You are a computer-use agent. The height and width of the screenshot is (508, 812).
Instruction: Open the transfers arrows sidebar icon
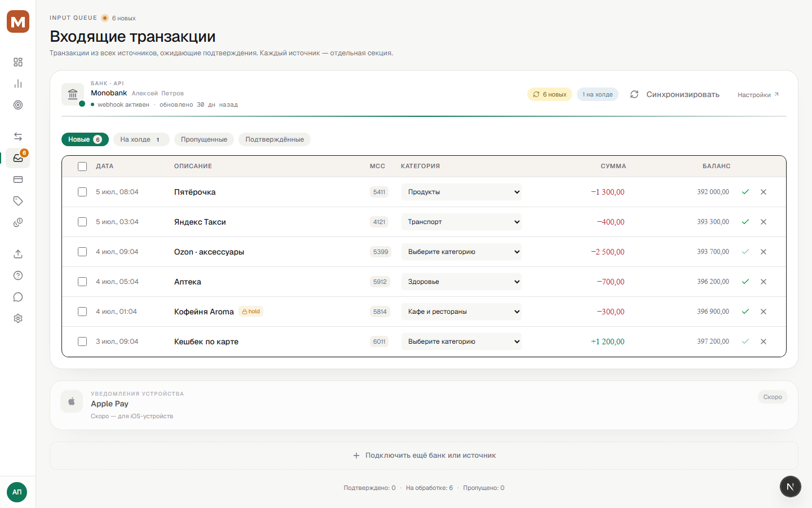click(x=18, y=137)
